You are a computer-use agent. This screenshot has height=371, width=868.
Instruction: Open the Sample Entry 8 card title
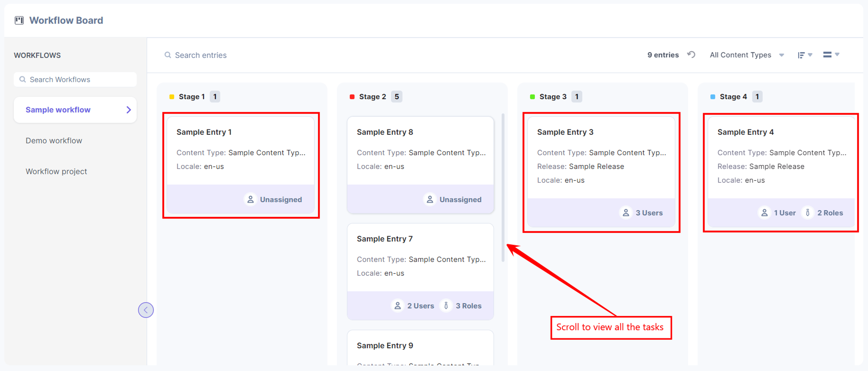[385, 132]
